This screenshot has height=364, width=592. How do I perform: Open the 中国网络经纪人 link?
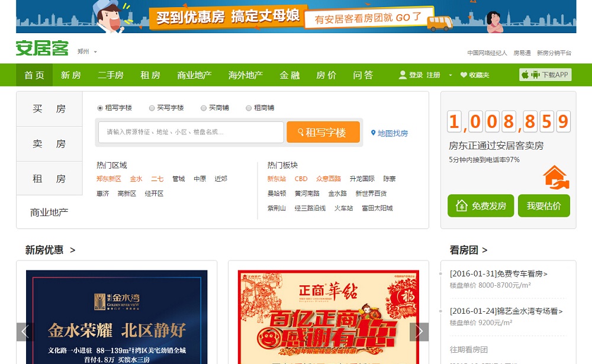(487, 53)
